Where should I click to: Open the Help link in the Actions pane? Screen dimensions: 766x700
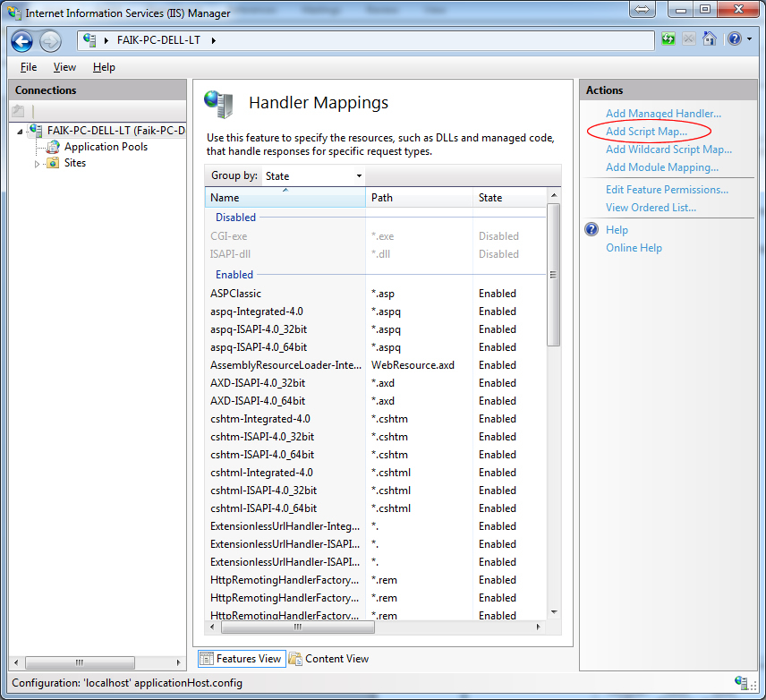click(617, 230)
